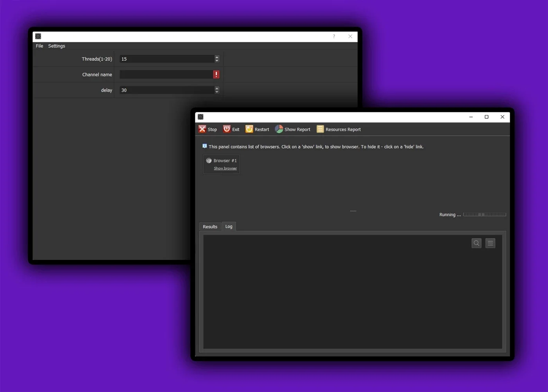548x392 pixels.
Task: Click the 'delay' label
Action: (x=106, y=90)
